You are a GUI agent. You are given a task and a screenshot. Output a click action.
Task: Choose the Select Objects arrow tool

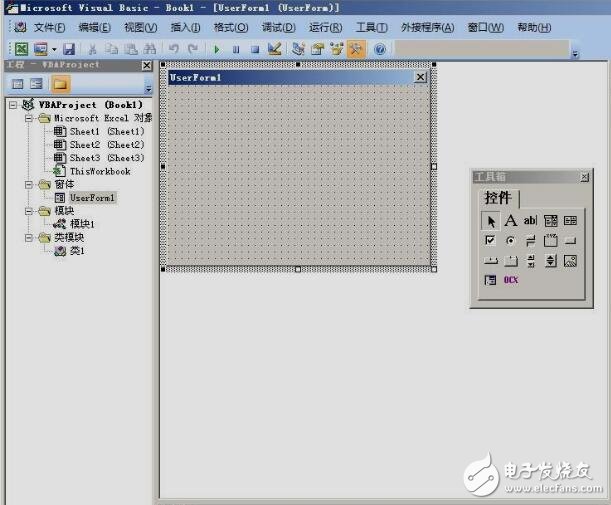click(x=491, y=221)
